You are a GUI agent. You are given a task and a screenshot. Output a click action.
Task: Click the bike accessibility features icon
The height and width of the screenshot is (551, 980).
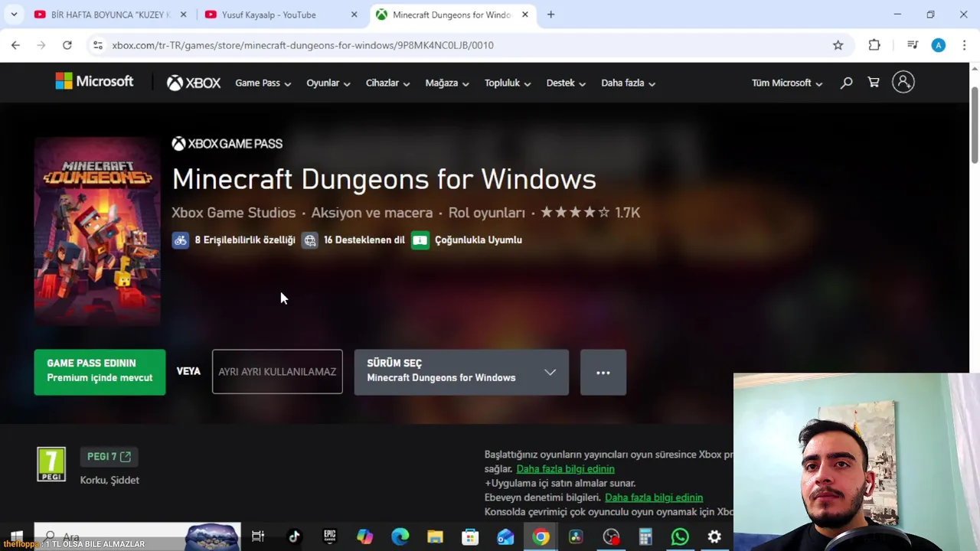[180, 240]
